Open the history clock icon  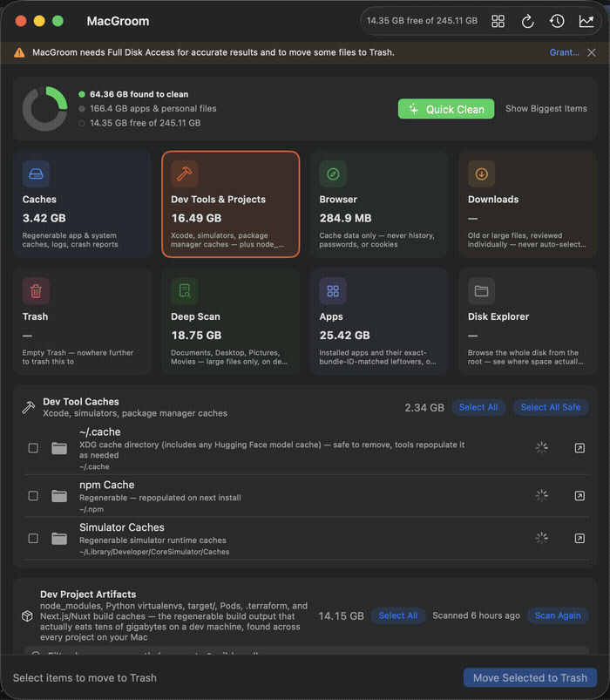pyautogui.click(x=557, y=21)
